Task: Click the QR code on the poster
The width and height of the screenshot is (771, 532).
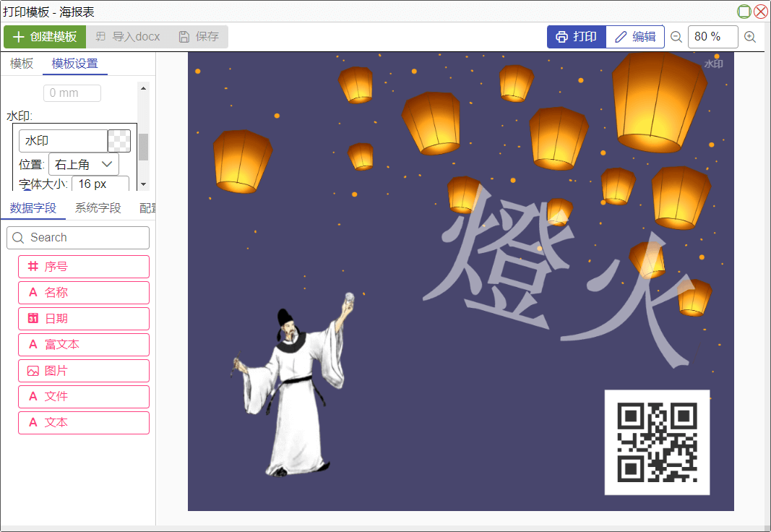Action: coord(657,442)
